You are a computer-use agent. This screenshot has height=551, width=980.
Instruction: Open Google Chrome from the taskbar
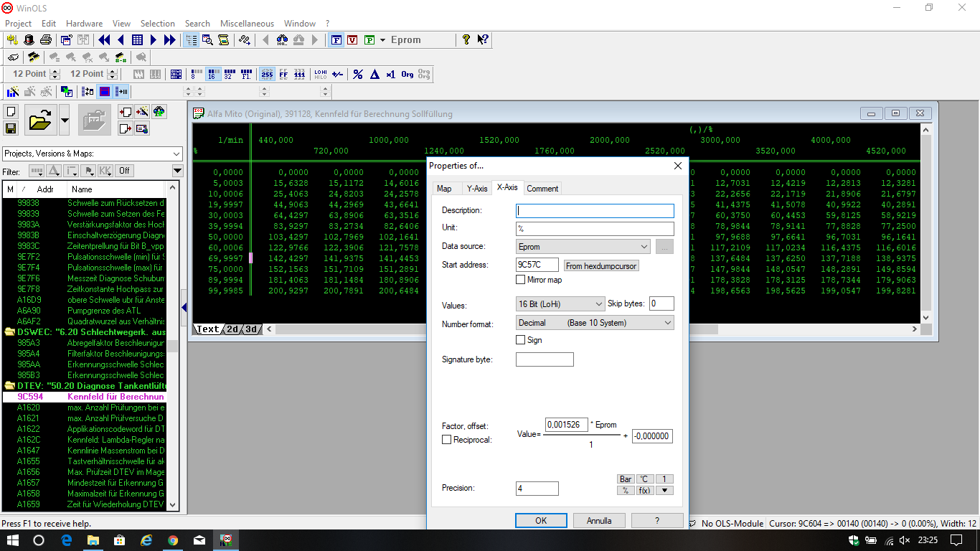[173, 540]
